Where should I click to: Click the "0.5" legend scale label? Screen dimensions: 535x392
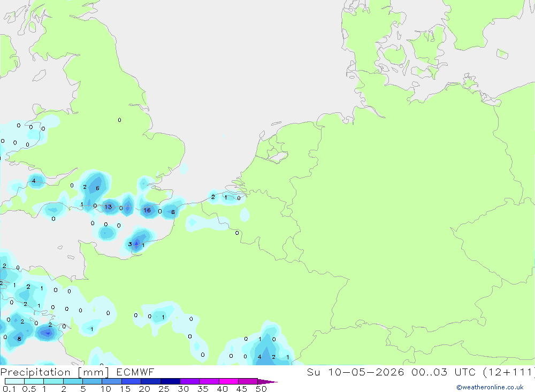[x=29, y=389]
